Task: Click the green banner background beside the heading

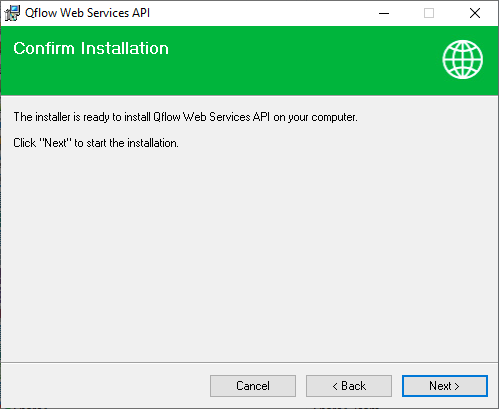Action: coord(300,60)
